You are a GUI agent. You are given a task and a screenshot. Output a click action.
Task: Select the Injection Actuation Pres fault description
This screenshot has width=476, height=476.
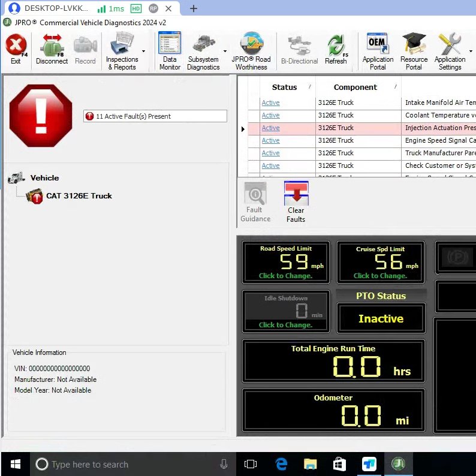tap(439, 128)
